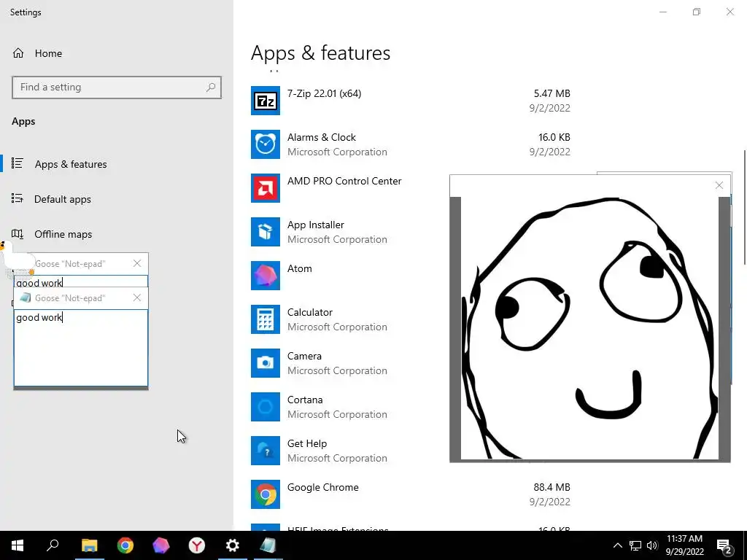Open Offline maps page

tap(63, 234)
